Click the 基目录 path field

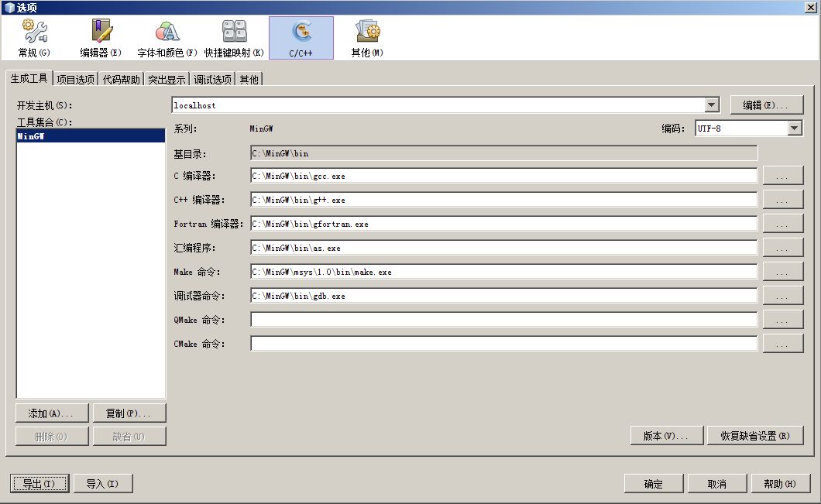tap(503, 153)
